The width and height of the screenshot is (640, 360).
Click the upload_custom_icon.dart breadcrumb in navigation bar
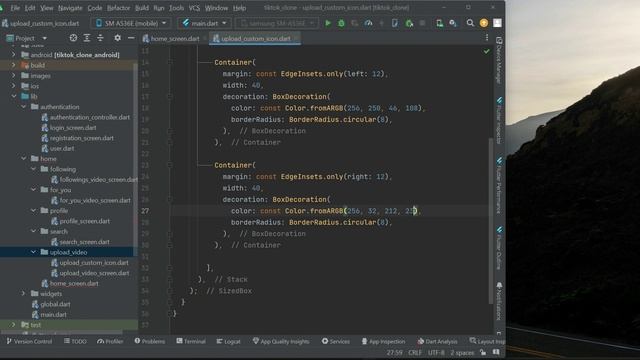point(40,23)
